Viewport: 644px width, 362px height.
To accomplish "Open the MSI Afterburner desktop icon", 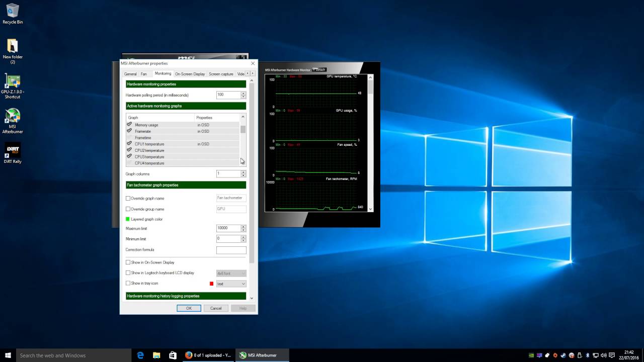I will [x=13, y=121].
